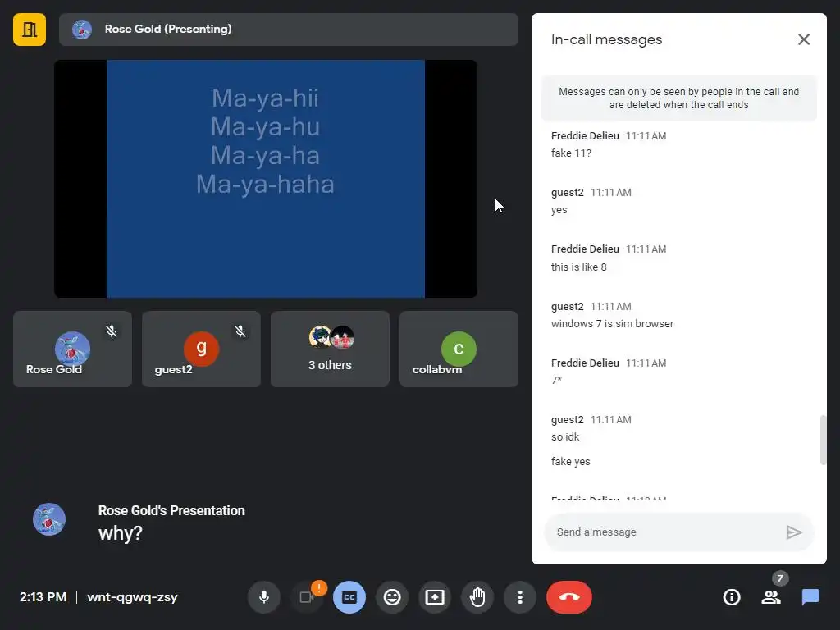840x630 pixels.
Task: Click the Rose Gold (Presenting) header bar
Action: 289,30
